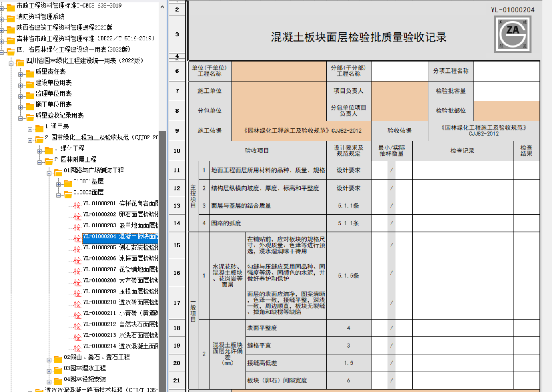Click red 检 icon beside YL-01000210
Screen dimensions: 552x392
tap(77, 304)
